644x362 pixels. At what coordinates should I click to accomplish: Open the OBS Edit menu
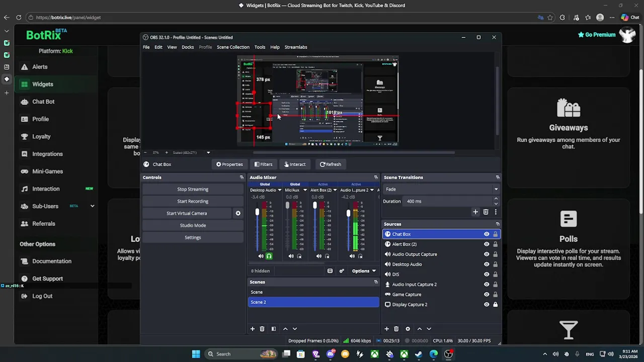click(x=158, y=47)
